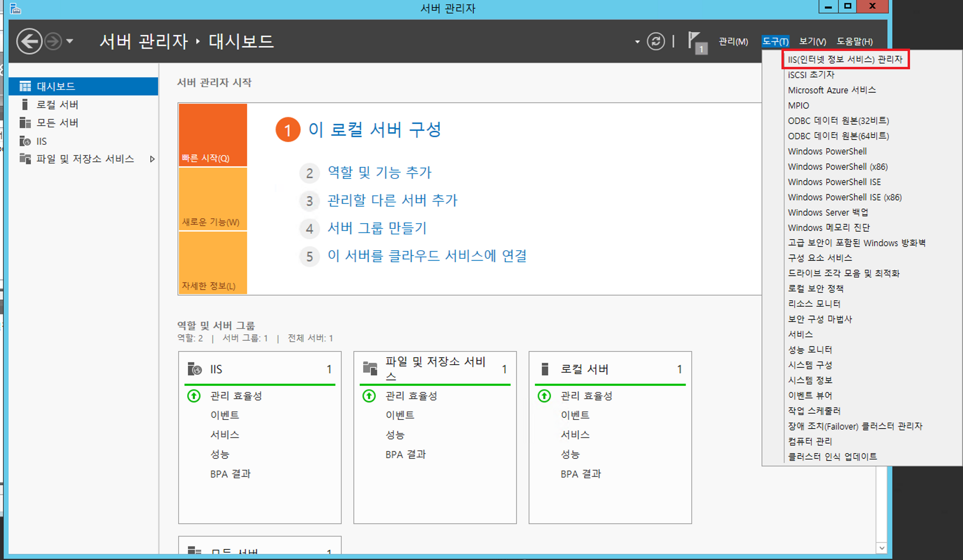Image resolution: width=963 pixels, height=560 pixels.
Task: Click the 이 로컬 서버 구성 link
Action: (x=375, y=129)
